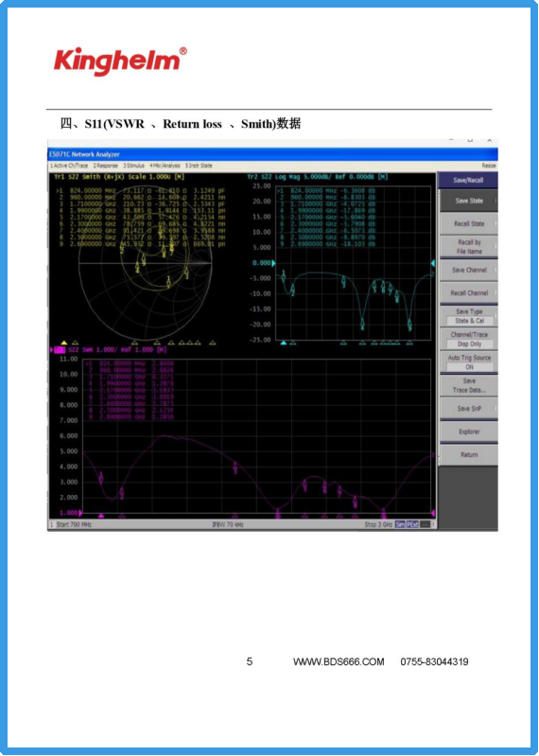Click the PExt status bar indicator
This screenshot has height=756, width=539.
click(412, 524)
